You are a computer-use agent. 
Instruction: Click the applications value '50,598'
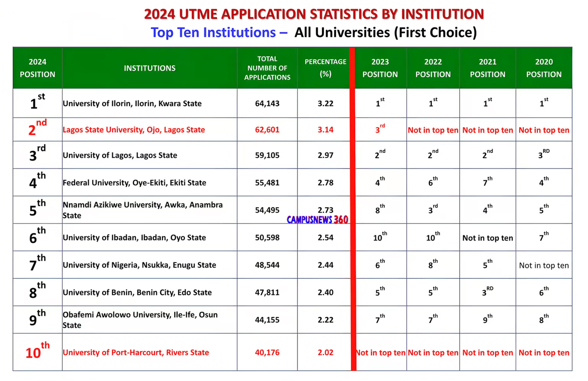[267, 238]
